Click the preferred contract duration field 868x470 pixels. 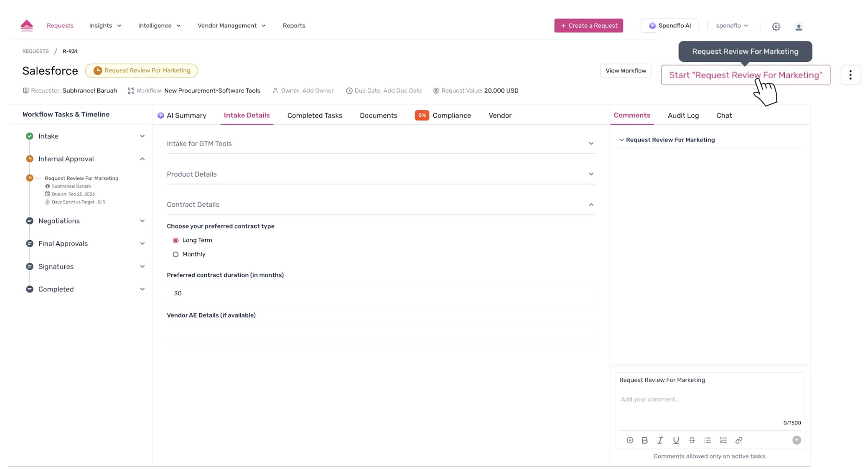[x=380, y=293]
